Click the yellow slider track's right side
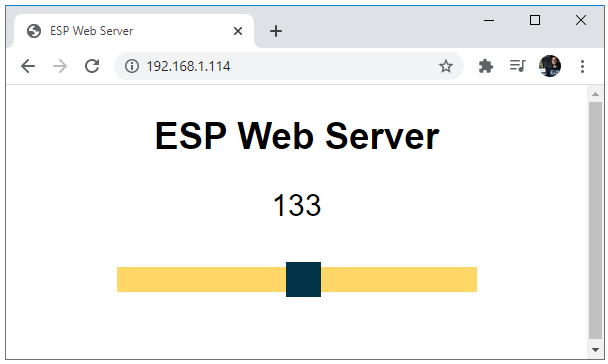Image resolution: width=608 pixels, height=364 pixels. click(x=399, y=279)
